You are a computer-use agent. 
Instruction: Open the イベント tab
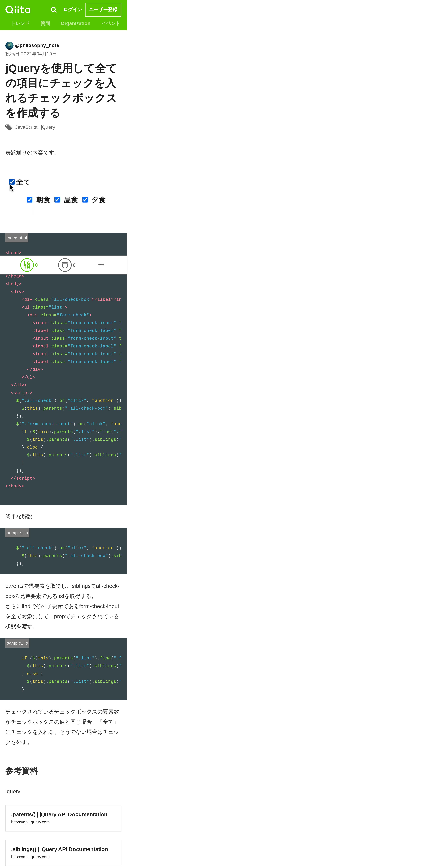(x=111, y=23)
